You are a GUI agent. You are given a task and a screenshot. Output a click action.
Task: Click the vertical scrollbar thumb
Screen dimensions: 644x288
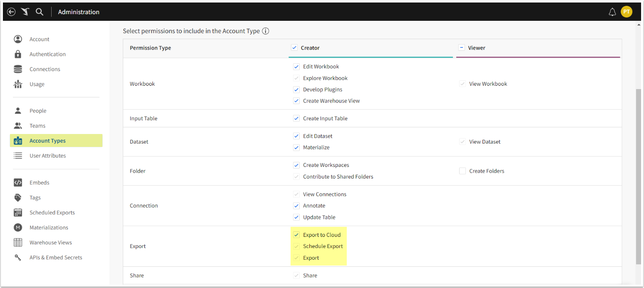639,175
